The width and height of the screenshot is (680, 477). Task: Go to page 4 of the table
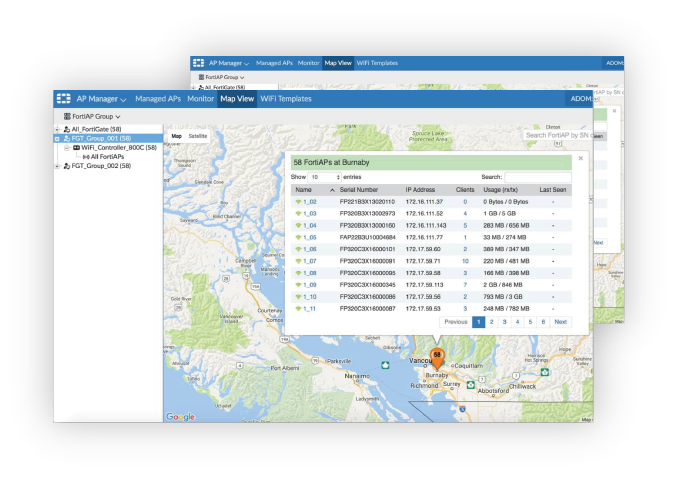tap(517, 322)
